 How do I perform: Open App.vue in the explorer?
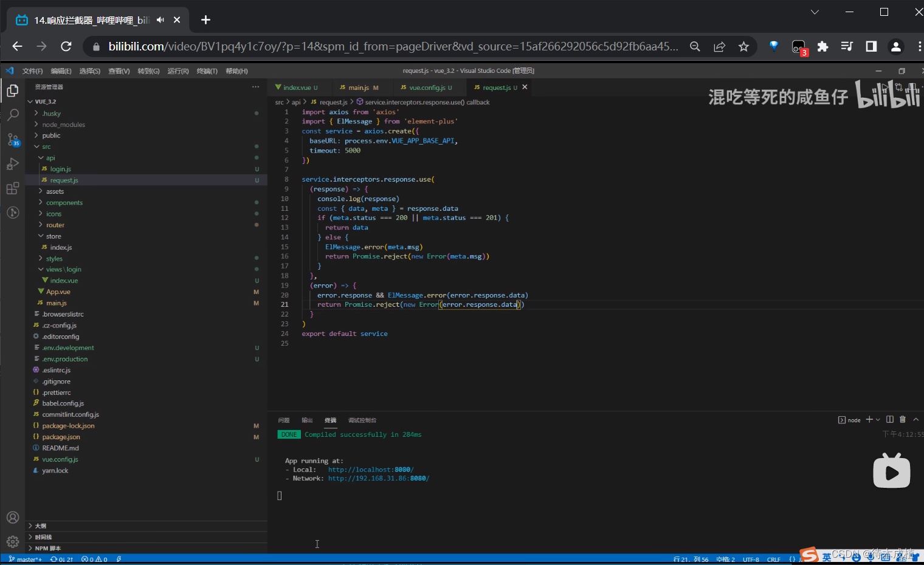point(58,292)
